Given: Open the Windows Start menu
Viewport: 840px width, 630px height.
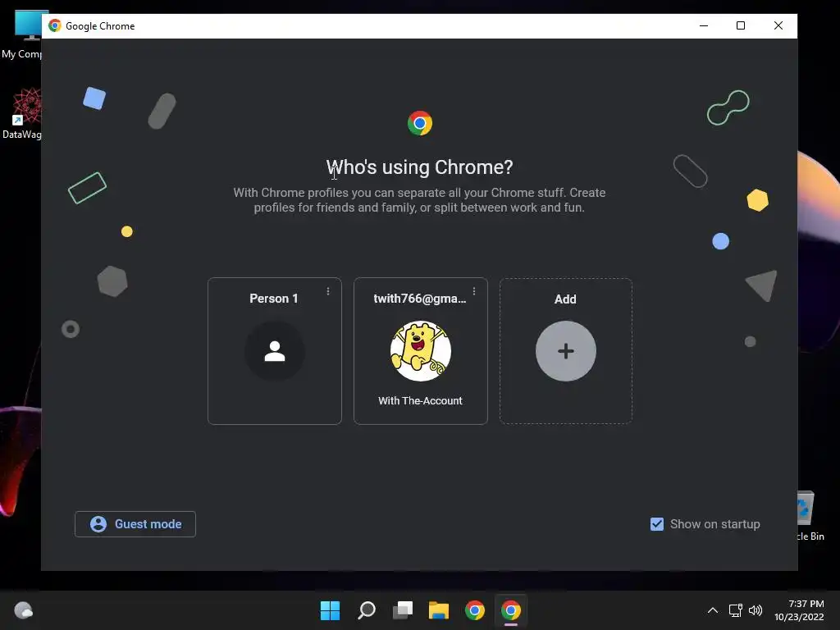Looking at the screenshot, I should [330, 610].
